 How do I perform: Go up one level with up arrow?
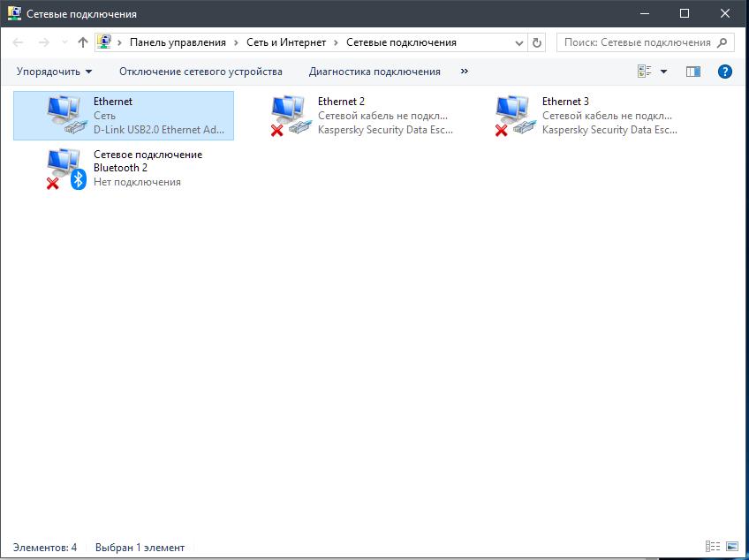[83, 42]
